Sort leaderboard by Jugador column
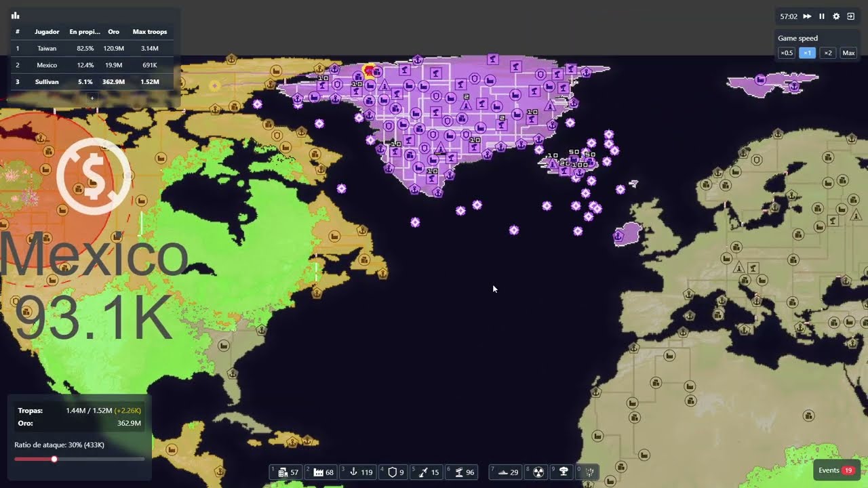Screen dimensions: 868x488 [47, 32]
